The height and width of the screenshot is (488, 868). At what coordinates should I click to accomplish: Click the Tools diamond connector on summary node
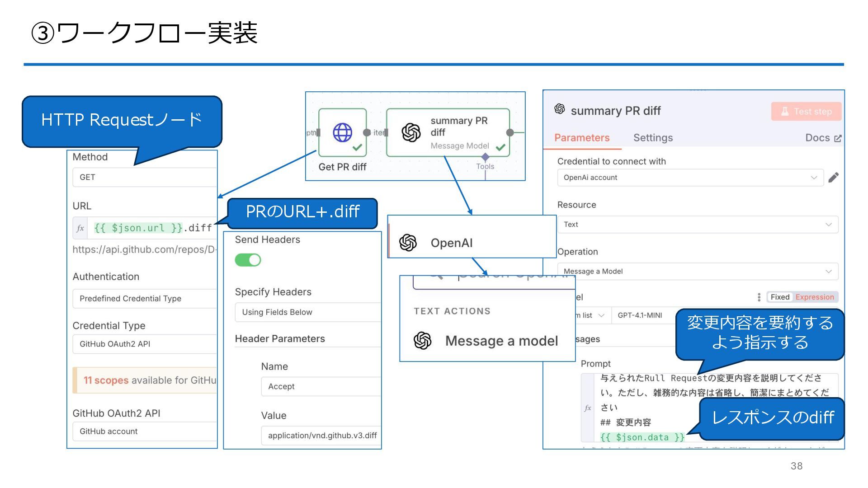485,157
